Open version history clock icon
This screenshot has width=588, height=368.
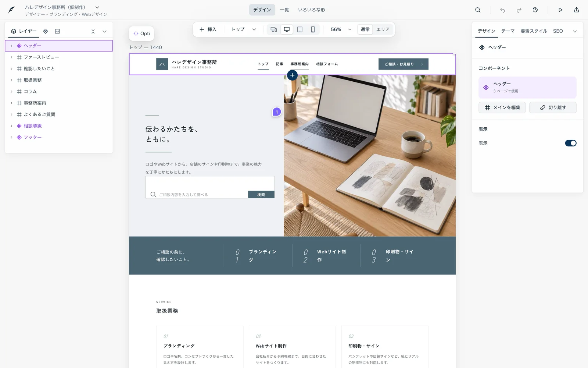(x=535, y=10)
